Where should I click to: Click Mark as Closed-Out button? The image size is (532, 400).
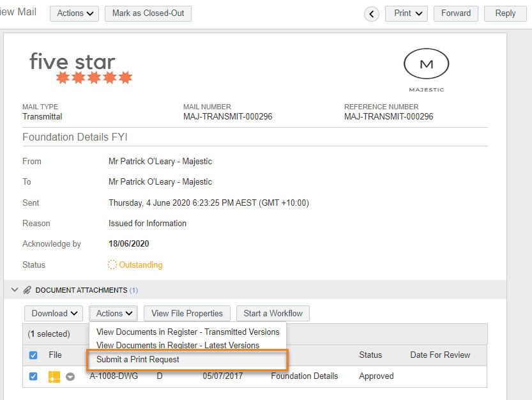(148, 13)
